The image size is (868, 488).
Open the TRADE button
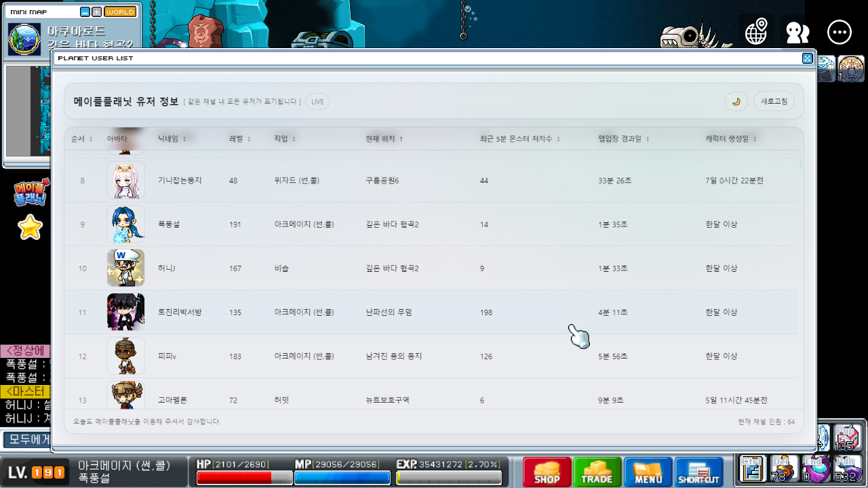tap(597, 472)
